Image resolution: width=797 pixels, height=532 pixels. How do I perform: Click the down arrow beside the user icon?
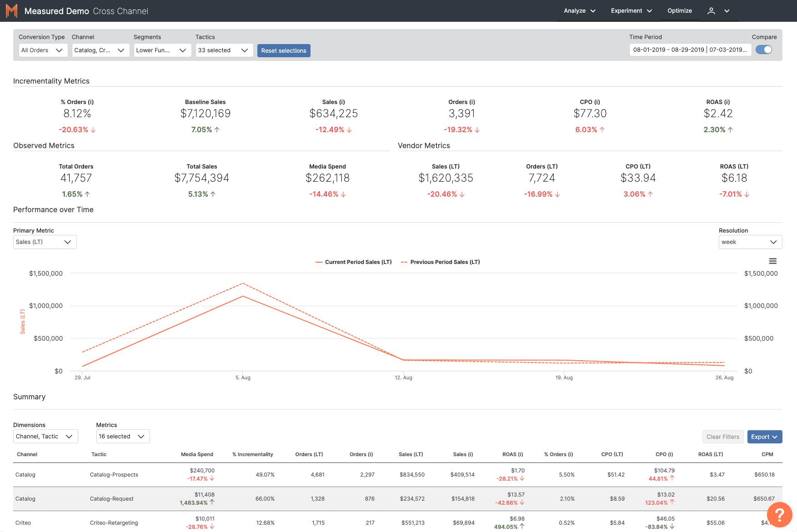[x=727, y=11]
